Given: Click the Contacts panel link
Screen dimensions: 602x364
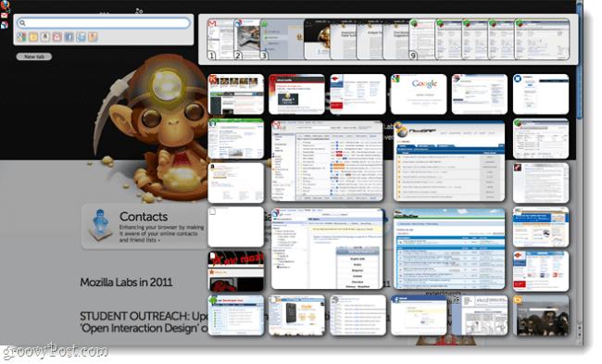Looking at the screenshot, I should (x=144, y=227).
